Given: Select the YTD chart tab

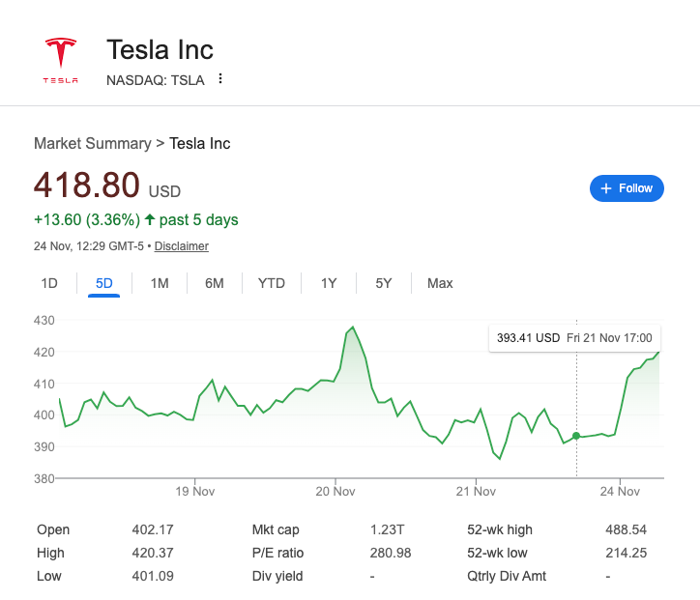Looking at the screenshot, I should pyautogui.click(x=272, y=283).
